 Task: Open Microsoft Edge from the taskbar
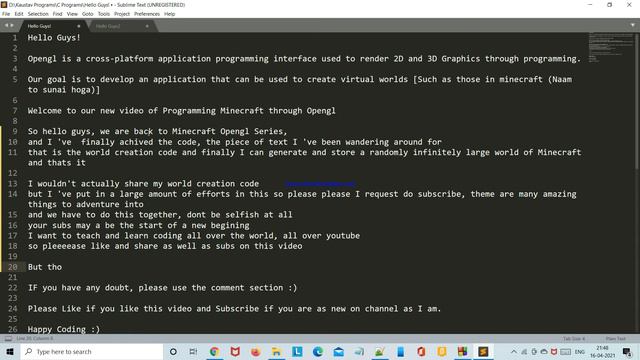pyautogui.click(x=318, y=351)
